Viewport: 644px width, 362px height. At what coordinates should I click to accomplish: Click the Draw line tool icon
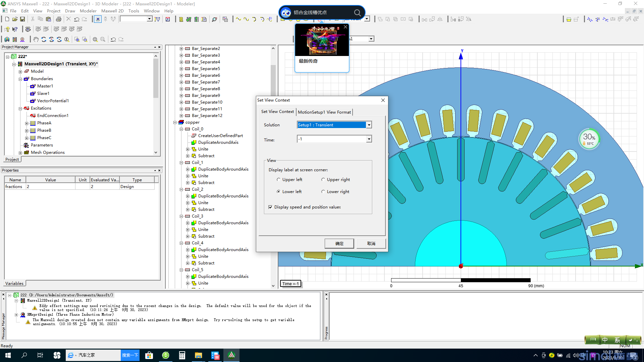(x=238, y=19)
